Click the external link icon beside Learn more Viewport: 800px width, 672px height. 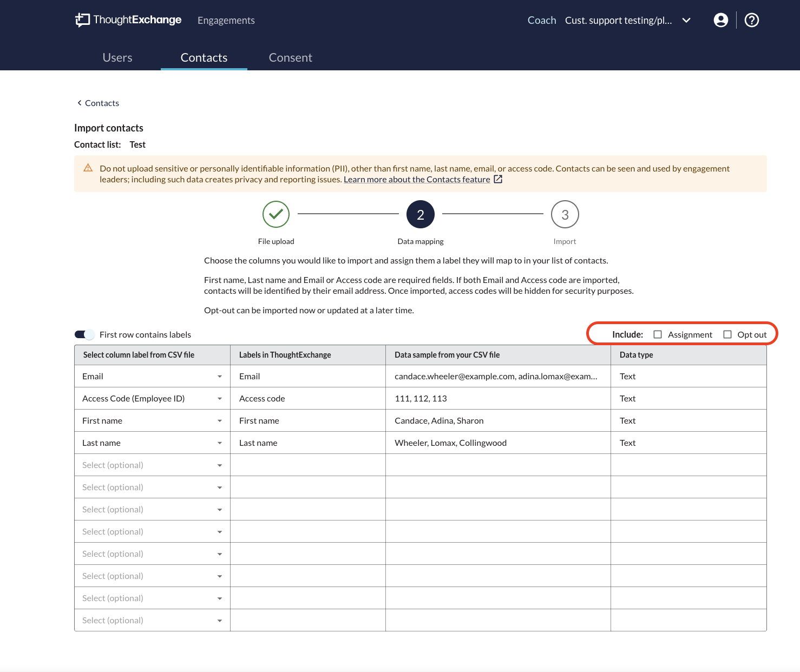(x=498, y=179)
